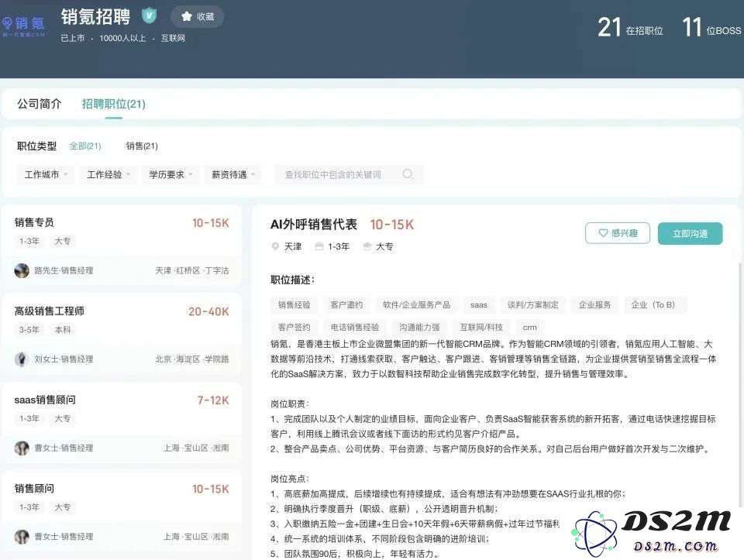Click the 7-12K salary text
The height and width of the screenshot is (560, 744).
click(213, 400)
